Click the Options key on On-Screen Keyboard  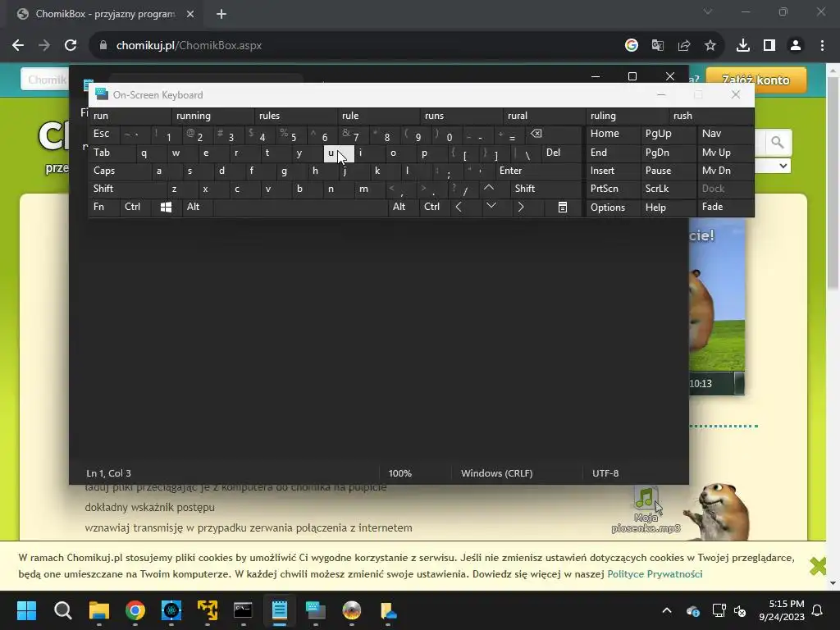point(613,208)
